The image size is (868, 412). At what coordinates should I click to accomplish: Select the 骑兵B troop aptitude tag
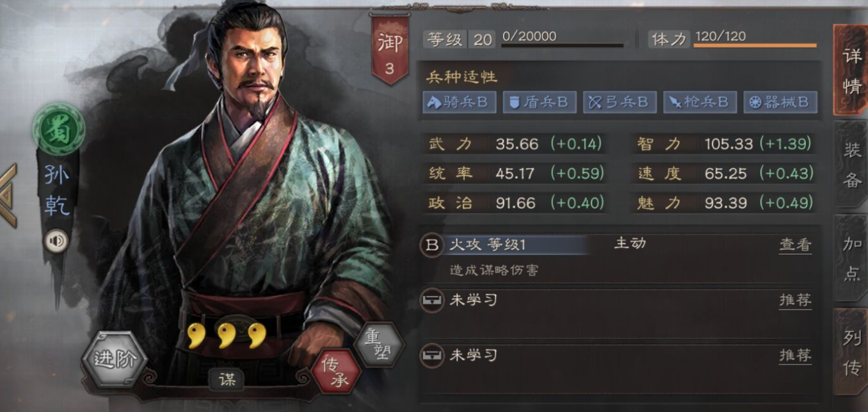[x=459, y=102]
